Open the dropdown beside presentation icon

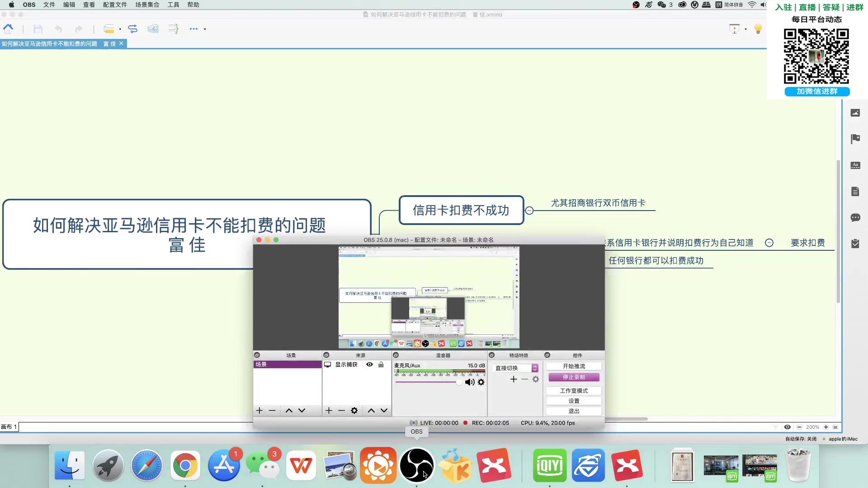(x=745, y=29)
